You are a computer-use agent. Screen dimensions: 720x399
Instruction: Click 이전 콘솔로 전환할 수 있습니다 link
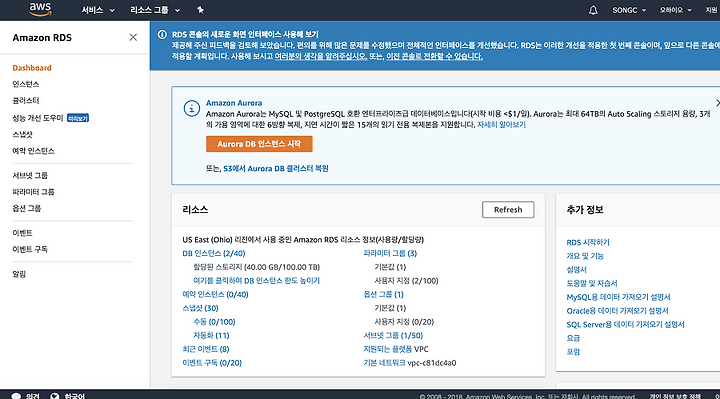click(434, 56)
